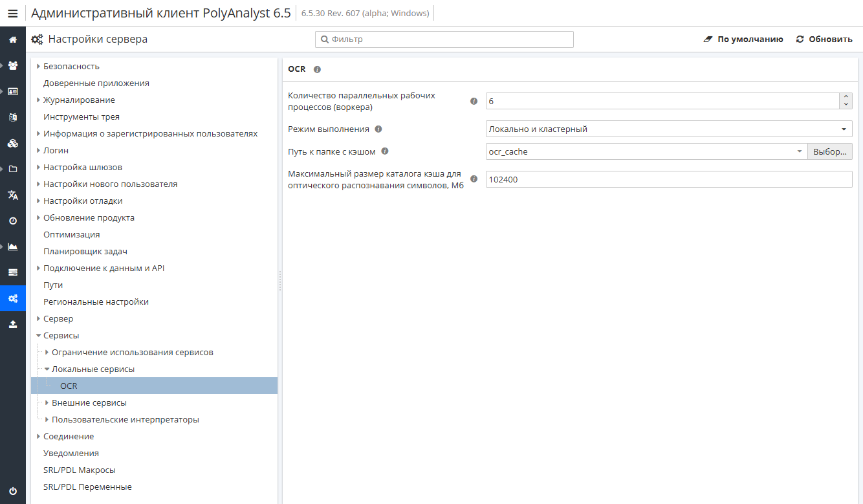Open the stacked cubes sidebar icon
Viewport: 863px width, 504px height.
click(13, 143)
